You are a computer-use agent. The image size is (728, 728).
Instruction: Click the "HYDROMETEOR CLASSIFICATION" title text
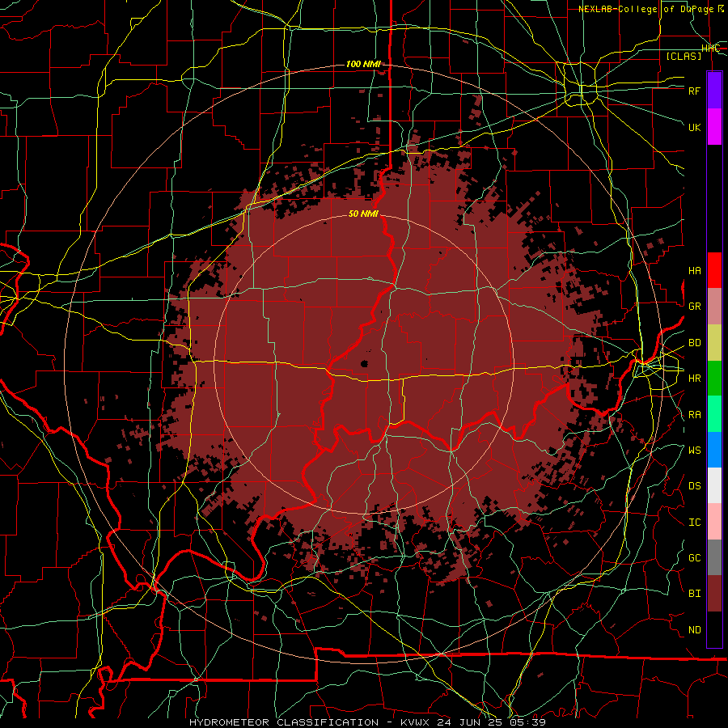(284, 722)
